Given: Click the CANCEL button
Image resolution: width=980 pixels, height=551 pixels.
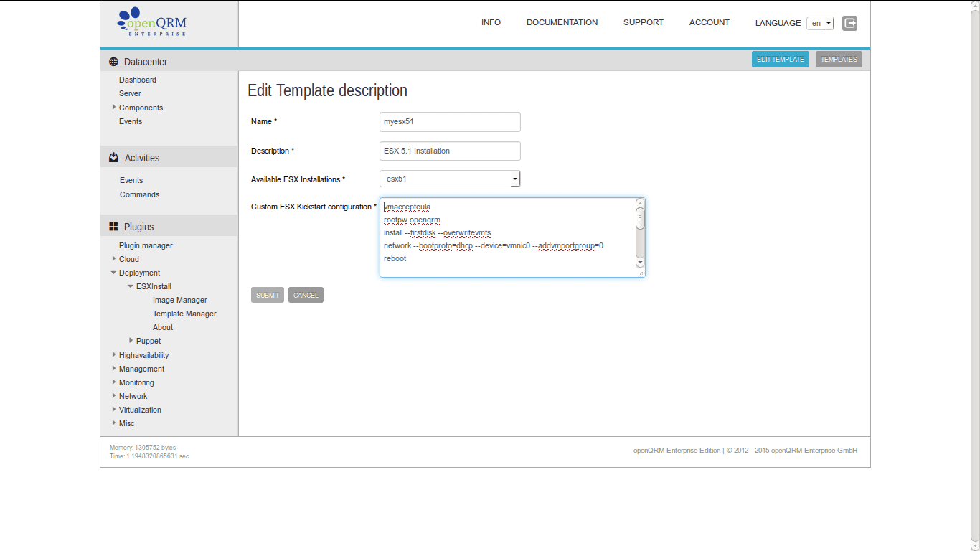Looking at the screenshot, I should tap(306, 295).
